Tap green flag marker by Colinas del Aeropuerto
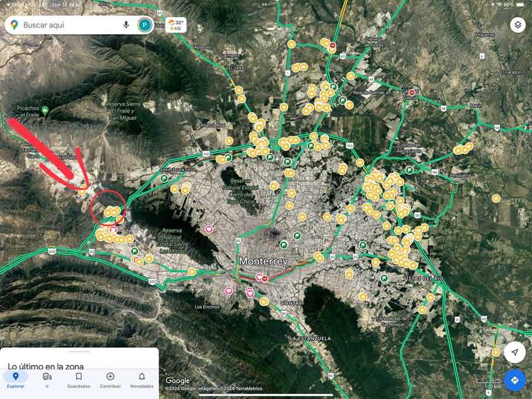This screenshot has height=399, width=532. [x=410, y=170]
